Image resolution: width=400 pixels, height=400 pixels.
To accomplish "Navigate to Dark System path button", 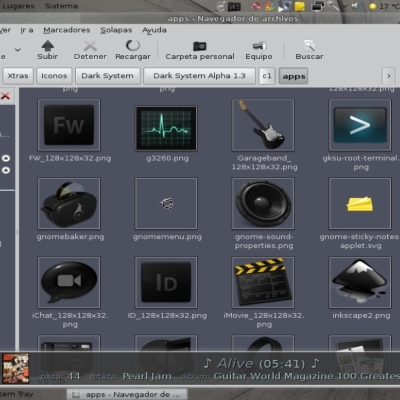I will (x=107, y=76).
